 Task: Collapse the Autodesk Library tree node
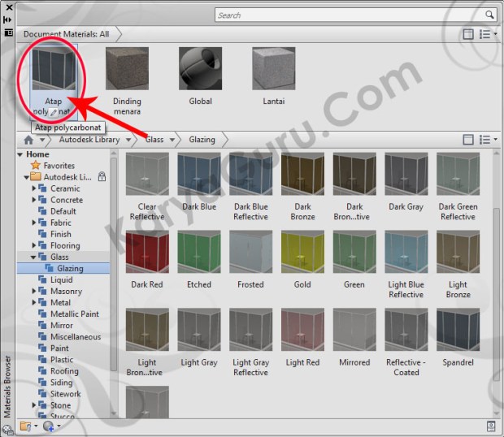tap(26, 177)
